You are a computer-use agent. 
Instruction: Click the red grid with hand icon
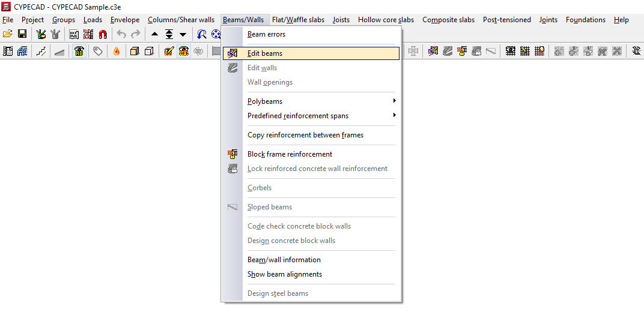click(539, 51)
